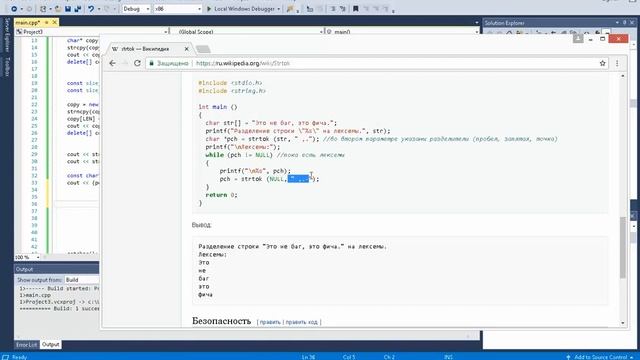Click Navigate Backward in Visual Studio toolbar
The width and height of the screenshot is (640, 360).
pos(14,9)
